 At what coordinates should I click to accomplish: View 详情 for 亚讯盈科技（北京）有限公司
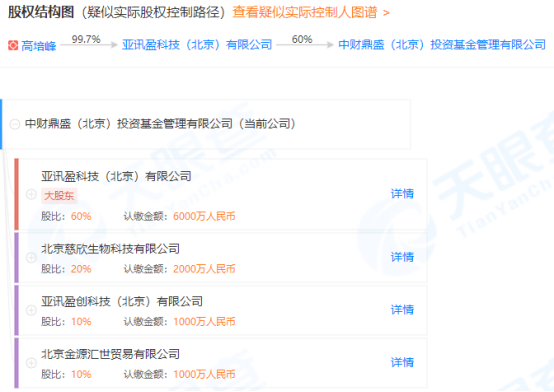[402, 194]
